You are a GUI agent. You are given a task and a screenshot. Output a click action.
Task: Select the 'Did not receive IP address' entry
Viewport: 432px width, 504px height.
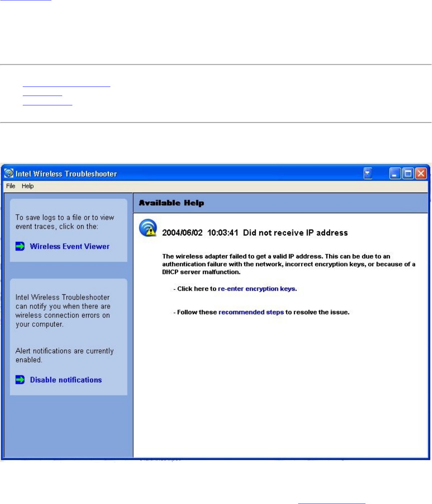click(295, 232)
